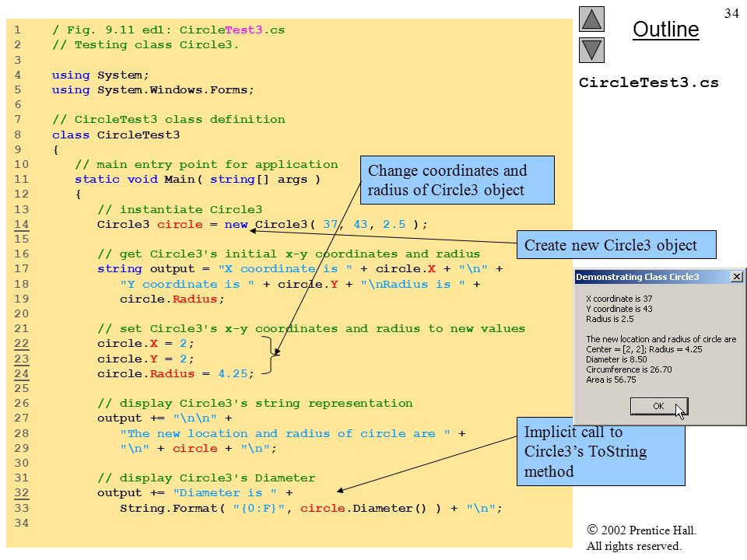Viewport: 747px width, 560px height.
Task: Click the slide number 34
Action: (x=731, y=13)
